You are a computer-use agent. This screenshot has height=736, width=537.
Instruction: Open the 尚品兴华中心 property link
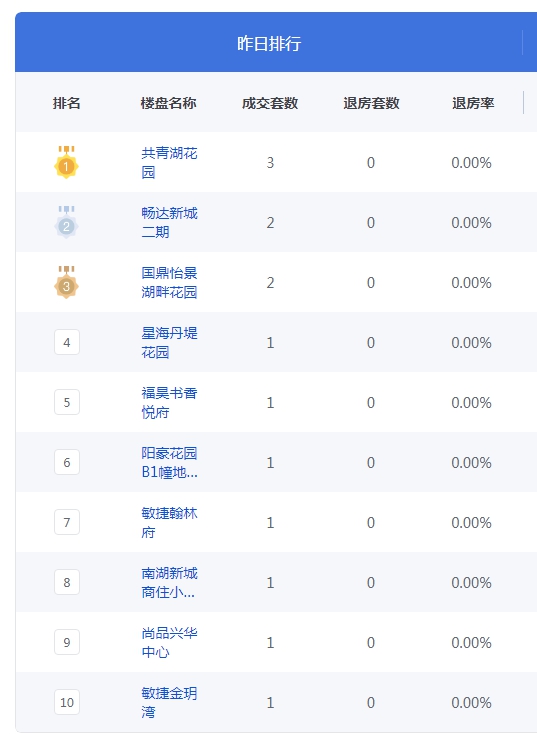click(x=169, y=643)
